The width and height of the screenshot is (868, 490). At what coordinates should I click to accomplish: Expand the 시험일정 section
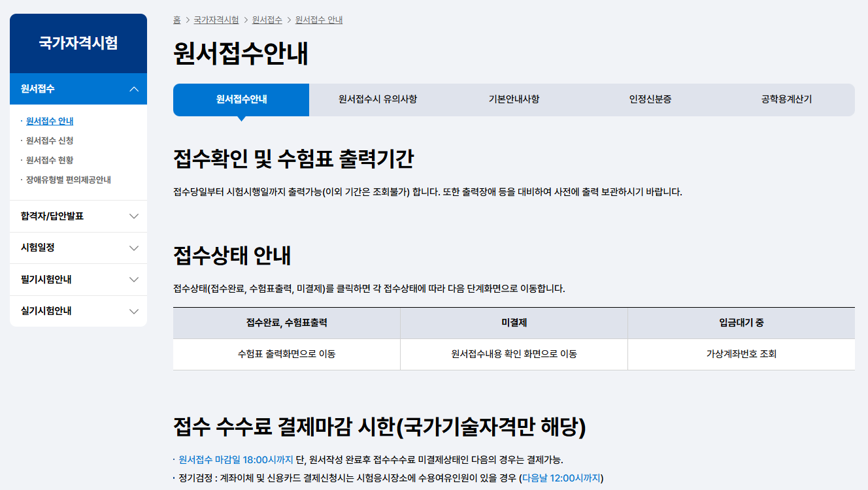(78, 248)
